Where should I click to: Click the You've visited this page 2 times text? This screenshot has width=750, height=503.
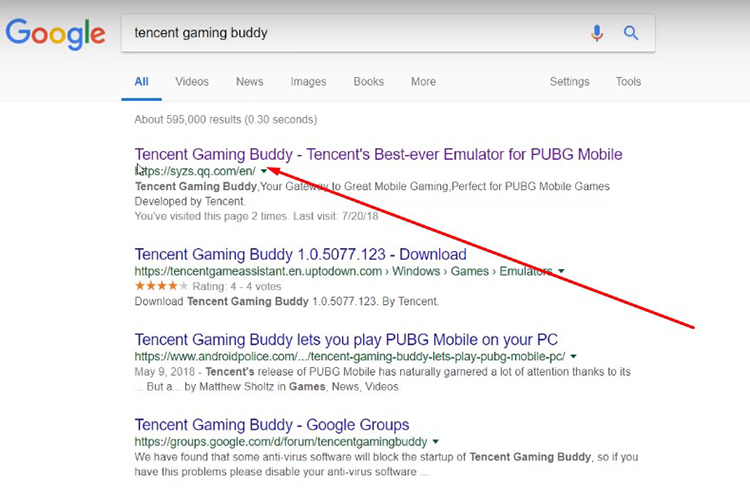coord(256,216)
